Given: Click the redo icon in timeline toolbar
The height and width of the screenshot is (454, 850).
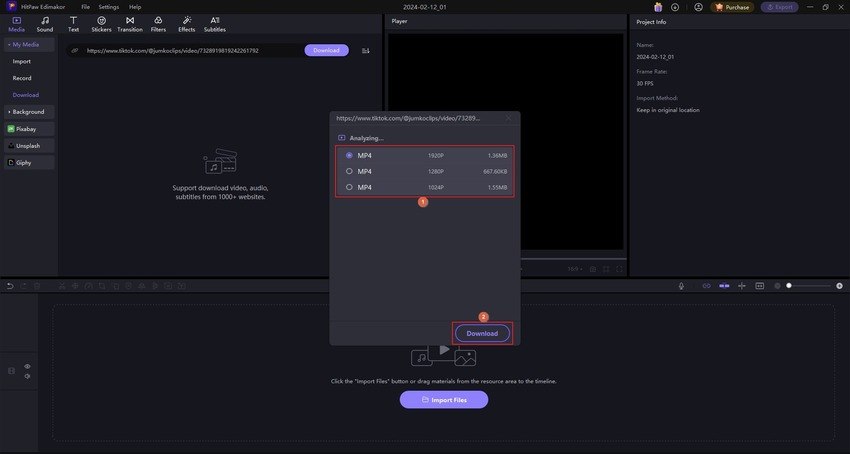Looking at the screenshot, I should point(23,285).
